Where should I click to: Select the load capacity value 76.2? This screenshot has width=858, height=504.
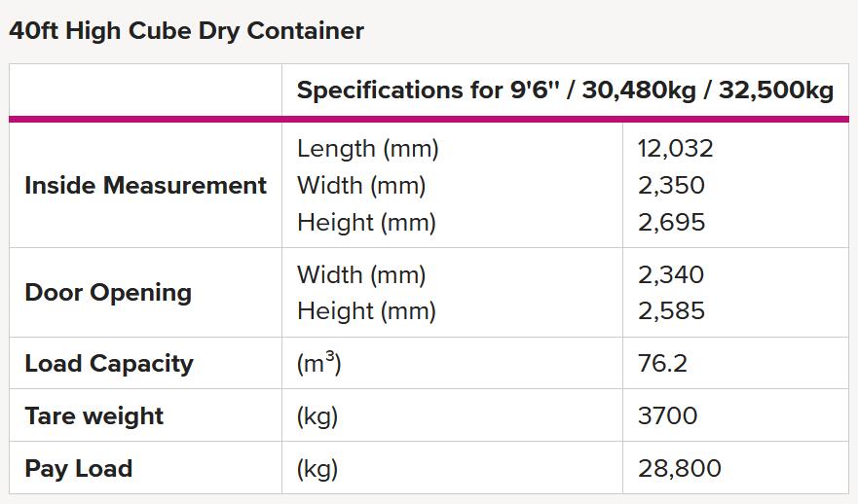coord(662,364)
